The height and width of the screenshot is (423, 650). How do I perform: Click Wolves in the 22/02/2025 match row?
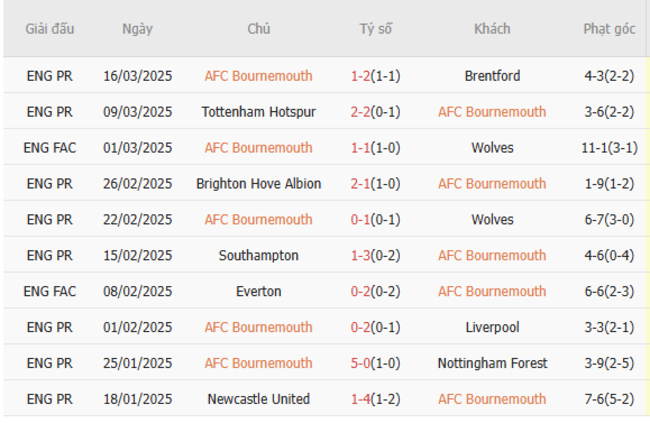[x=492, y=220]
